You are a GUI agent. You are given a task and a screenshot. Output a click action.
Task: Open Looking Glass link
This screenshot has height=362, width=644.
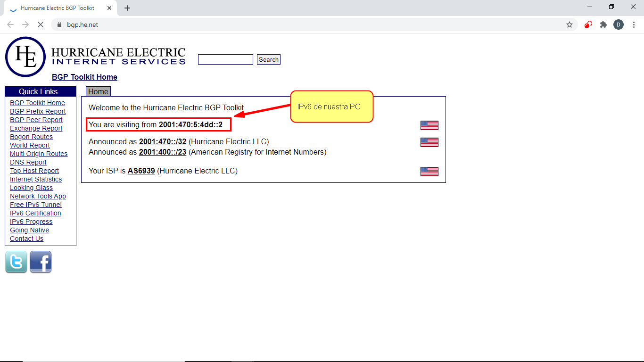(x=31, y=188)
